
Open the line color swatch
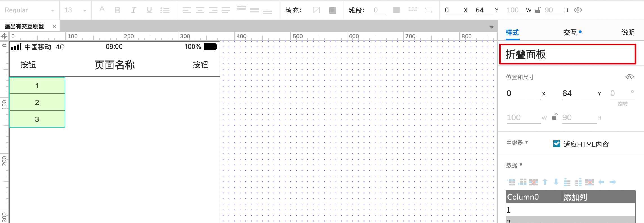click(397, 10)
